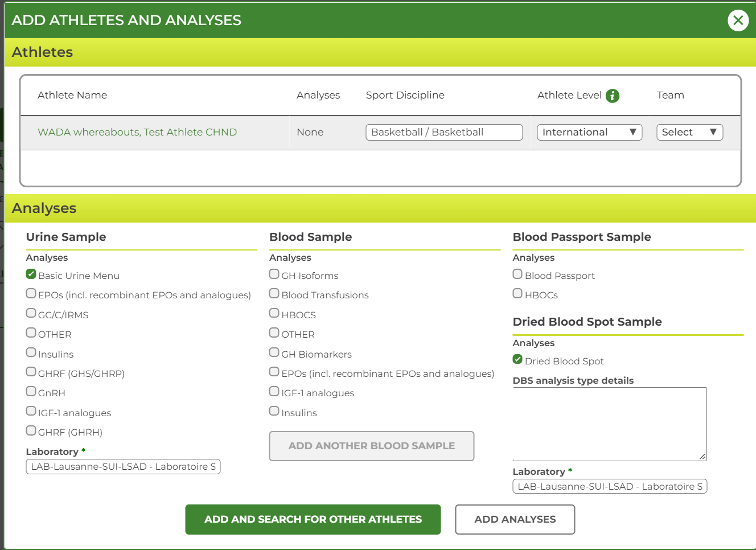Check GHRF (GHS/GHRP) checkbox
Screen dimensions: 756x550
31,372
